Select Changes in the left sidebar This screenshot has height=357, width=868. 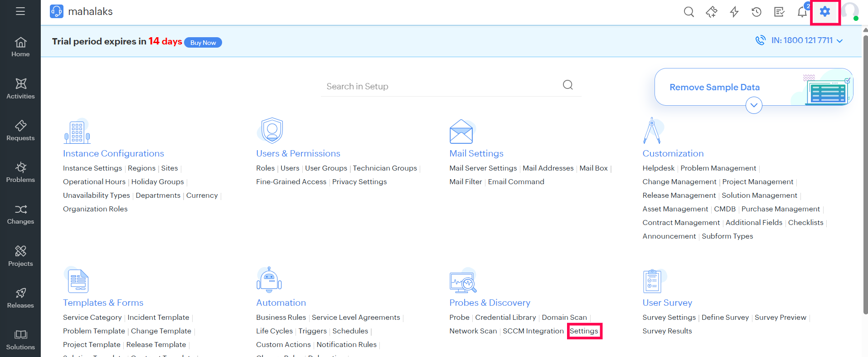pyautogui.click(x=20, y=214)
